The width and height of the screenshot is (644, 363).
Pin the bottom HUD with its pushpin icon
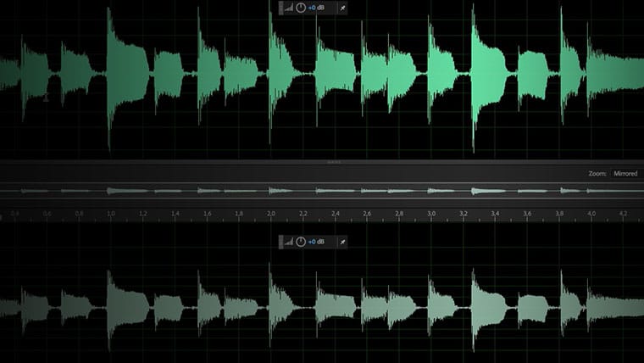342,242
